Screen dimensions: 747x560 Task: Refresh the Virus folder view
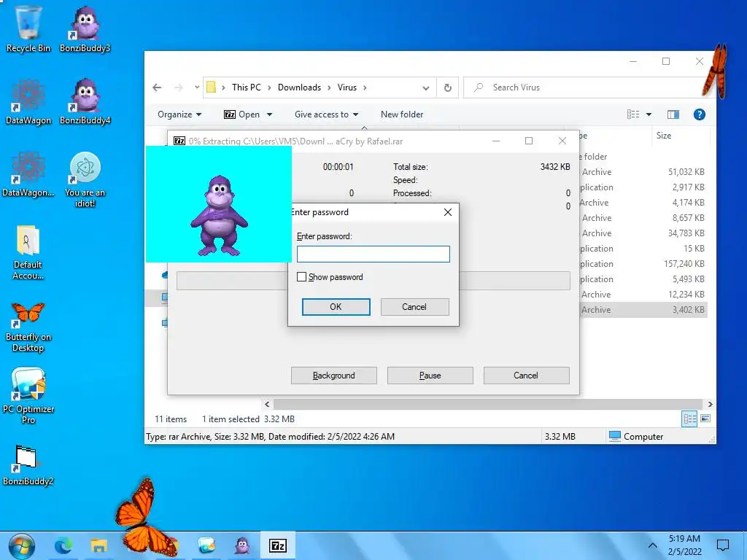pyautogui.click(x=448, y=87)
